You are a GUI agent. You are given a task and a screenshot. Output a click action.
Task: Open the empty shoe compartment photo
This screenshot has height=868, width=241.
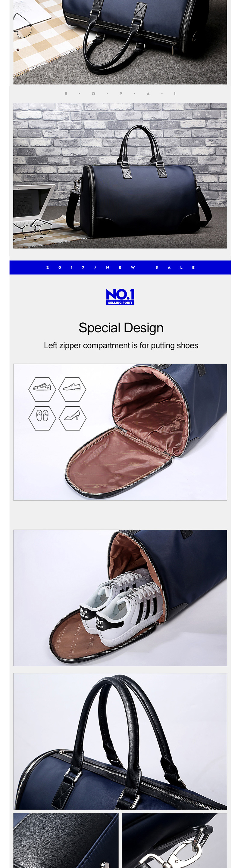[x=120, y=432]
